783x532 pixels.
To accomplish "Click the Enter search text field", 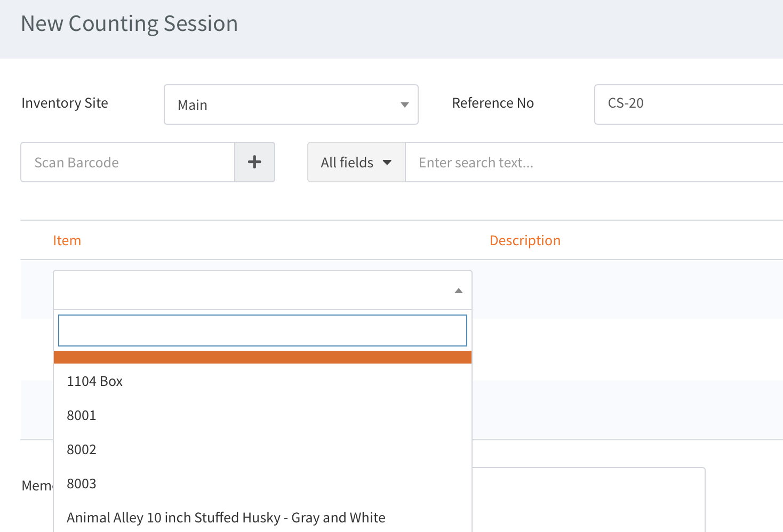I will click(592, 162).
